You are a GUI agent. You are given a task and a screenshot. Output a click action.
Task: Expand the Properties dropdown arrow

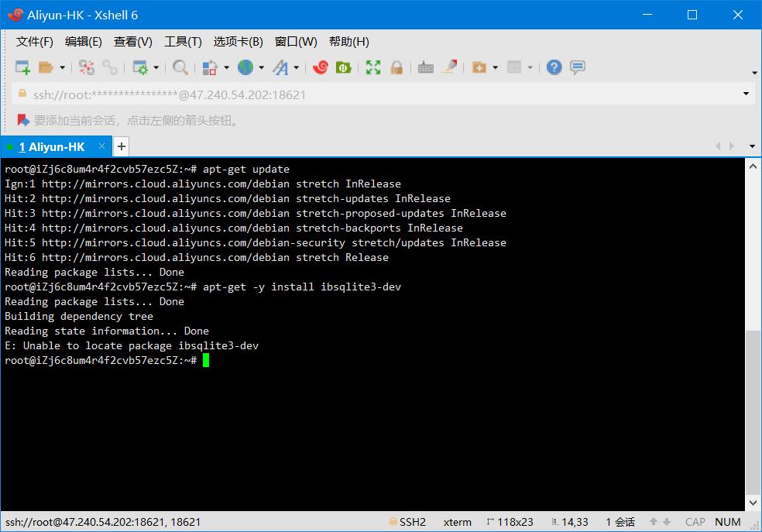(x=156, y=67)
